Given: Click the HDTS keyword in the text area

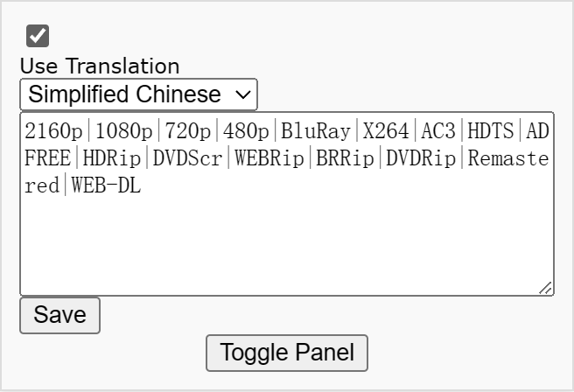Looking at the screenshot, I should pos(491,131).
